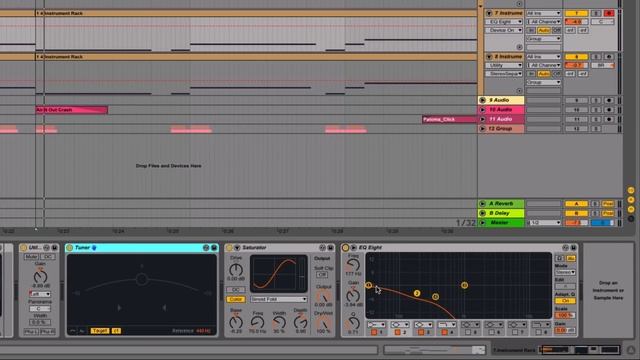Disable EQ Eight filter band 1
This screenshot has height=360, width=640.
coord(374,332)
